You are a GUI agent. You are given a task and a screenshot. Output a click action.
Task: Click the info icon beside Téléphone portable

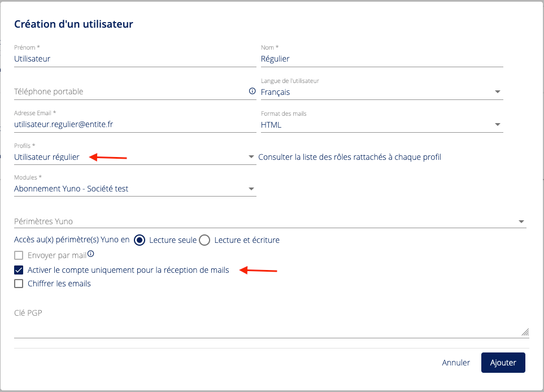tap(252, 91)
